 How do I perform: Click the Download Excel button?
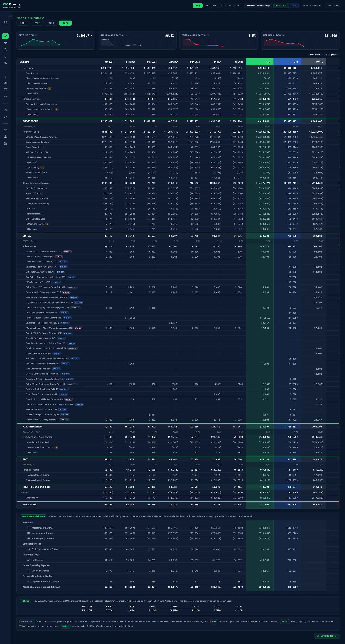[326, 636]
